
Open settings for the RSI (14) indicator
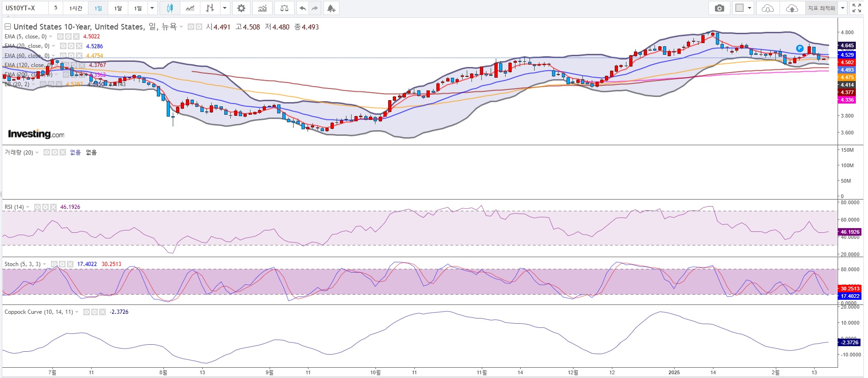tap(45, 207)
